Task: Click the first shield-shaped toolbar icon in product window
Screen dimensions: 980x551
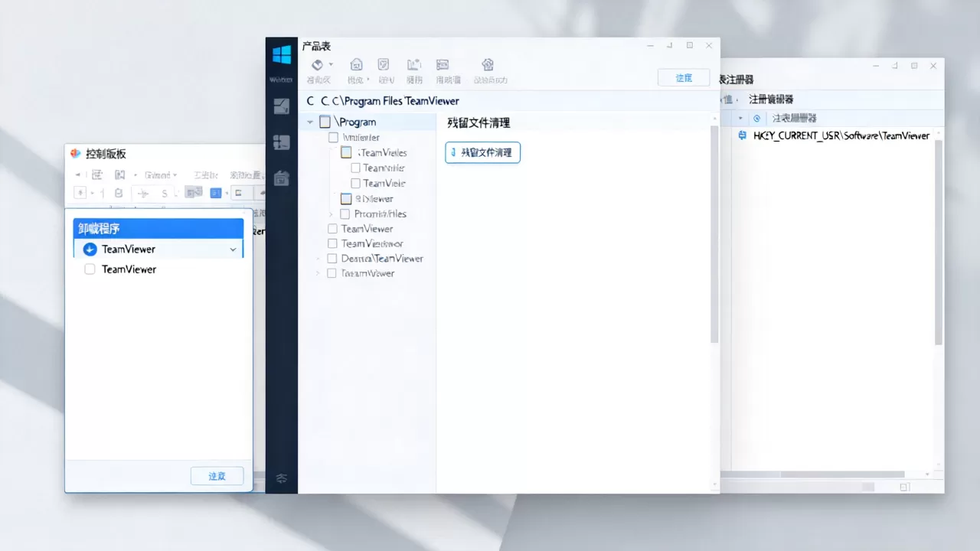Action: [x=317, y=65]
